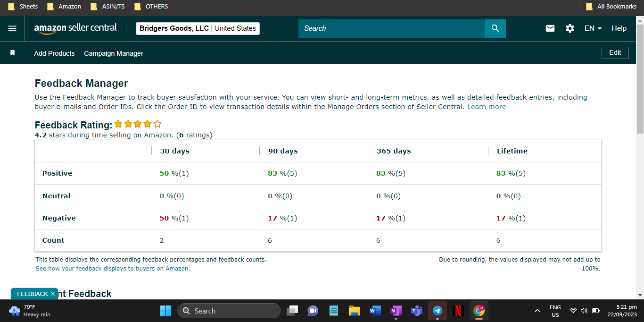This screenshot has width=644, height=322.
Task: Click the Edit button
Action: pos(615,53)
